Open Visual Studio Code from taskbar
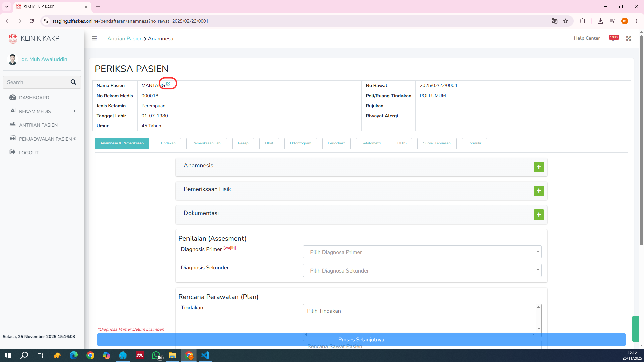Viewport: 644px width, 362px height. [x=205, y=355]
